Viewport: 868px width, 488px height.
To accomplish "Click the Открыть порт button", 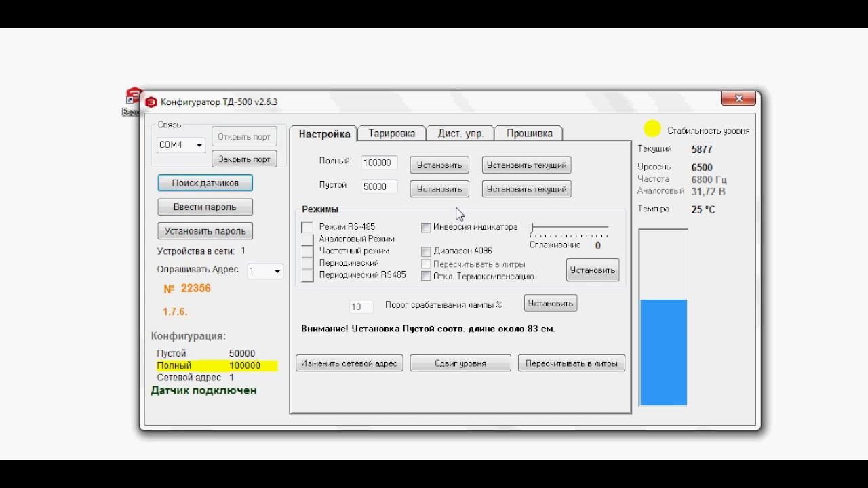I will click(244, 136).
